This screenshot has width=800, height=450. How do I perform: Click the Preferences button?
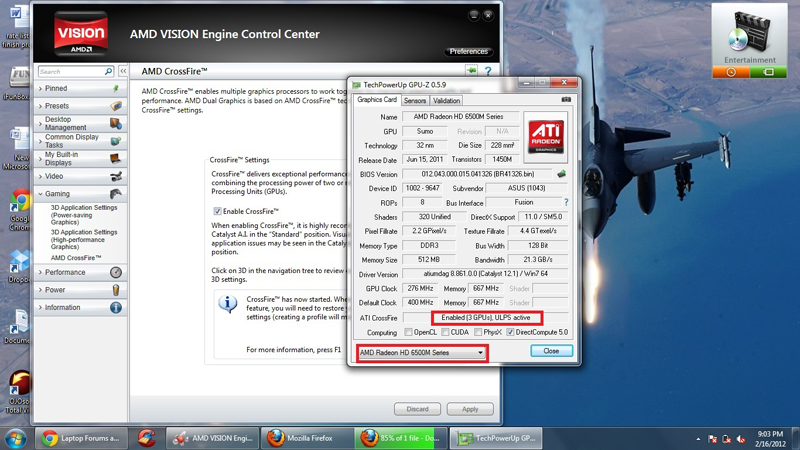coord(469,52)
